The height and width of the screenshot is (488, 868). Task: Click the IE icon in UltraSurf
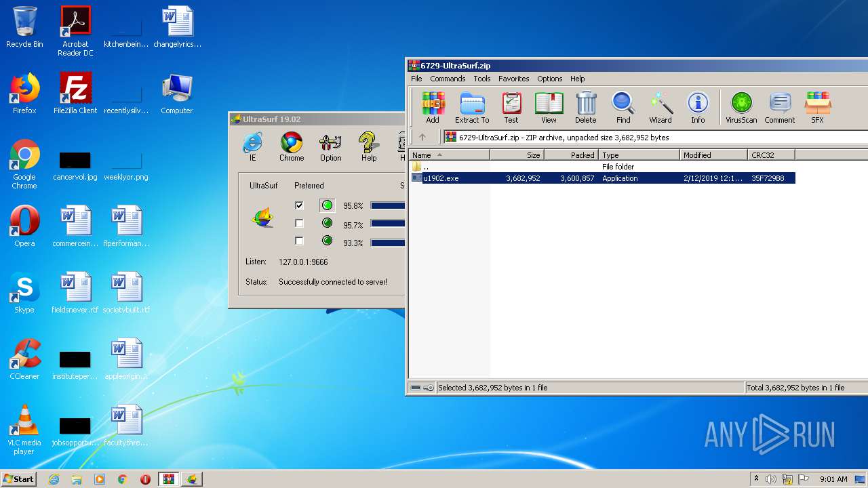pos(252,147)
